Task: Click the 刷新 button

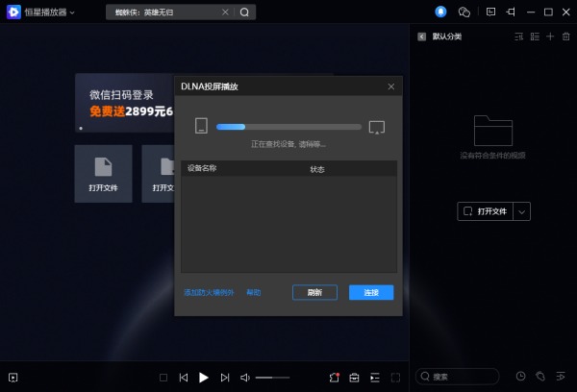Action: click(314, 292)
